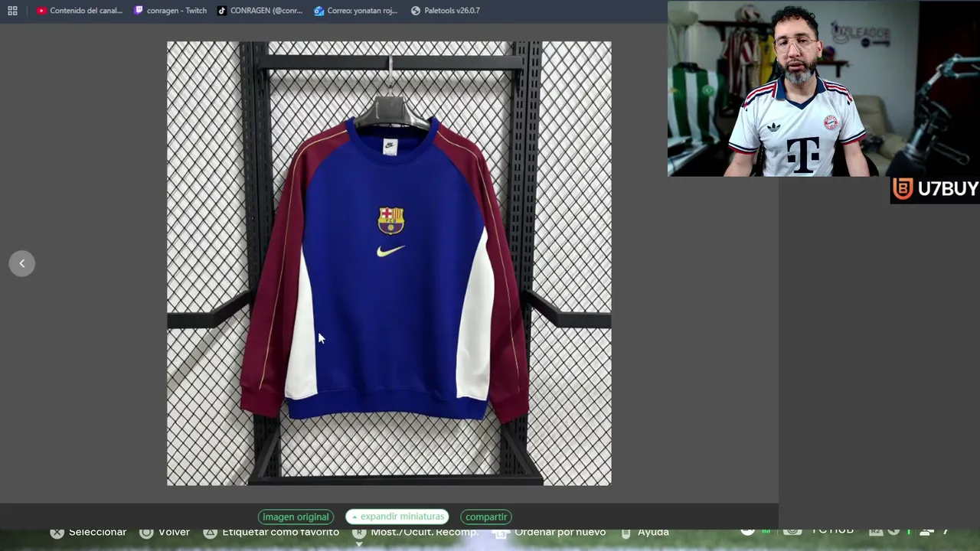Open the CONRAGEN TikTok bookmark
This screenshot has height=551, width=980.
pyautogui.click(x=260, y=11)
